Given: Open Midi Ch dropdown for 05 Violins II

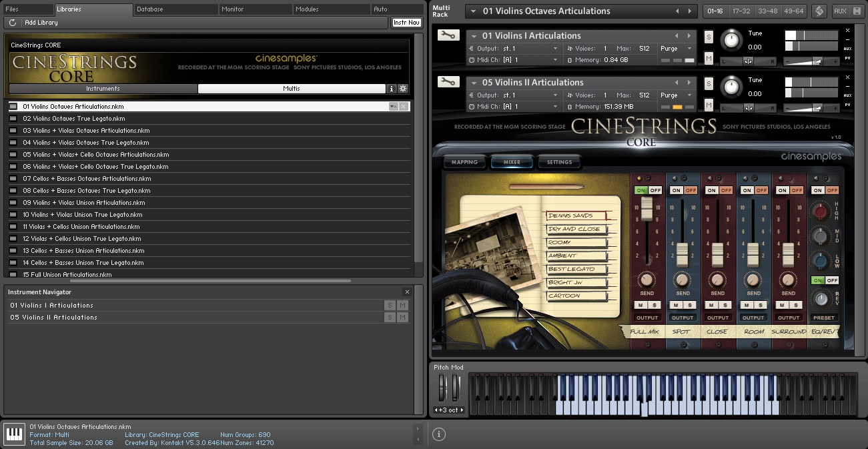Looking at the screenshot, I should coord(555,107).
